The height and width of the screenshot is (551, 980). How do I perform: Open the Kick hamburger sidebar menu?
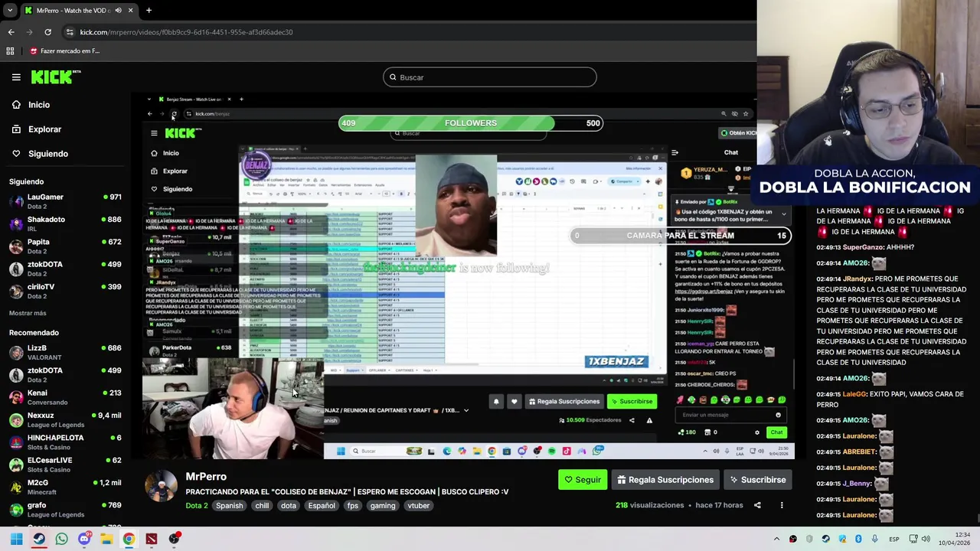tap(16, 77)
